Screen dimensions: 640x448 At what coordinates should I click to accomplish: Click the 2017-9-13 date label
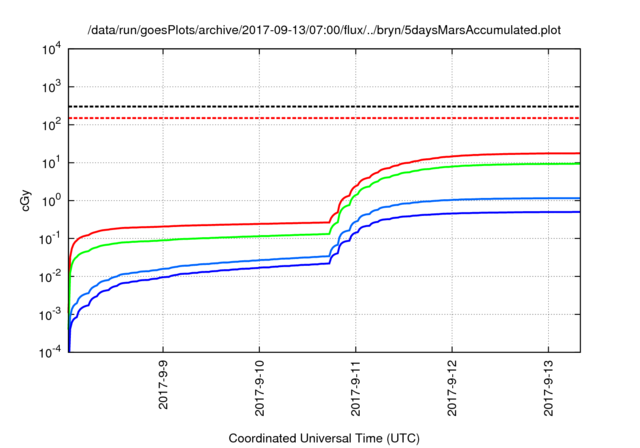click(x=549, y=388)
